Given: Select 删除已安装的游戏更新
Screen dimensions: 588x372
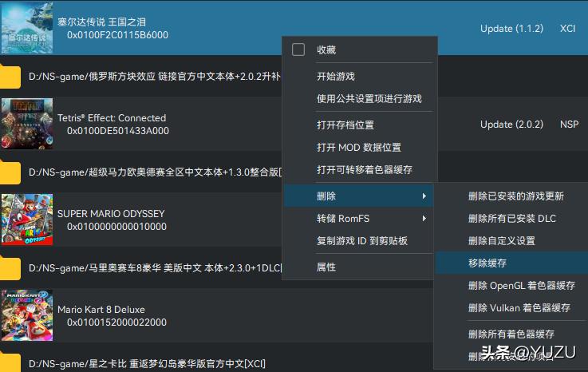Looking at the screenshot, I should coord(516,196).
